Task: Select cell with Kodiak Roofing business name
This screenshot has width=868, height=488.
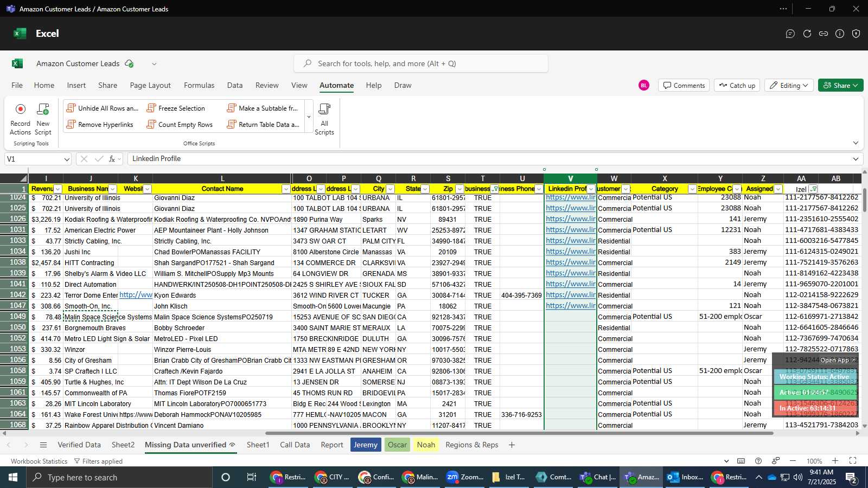Action: tap(108, 220)
